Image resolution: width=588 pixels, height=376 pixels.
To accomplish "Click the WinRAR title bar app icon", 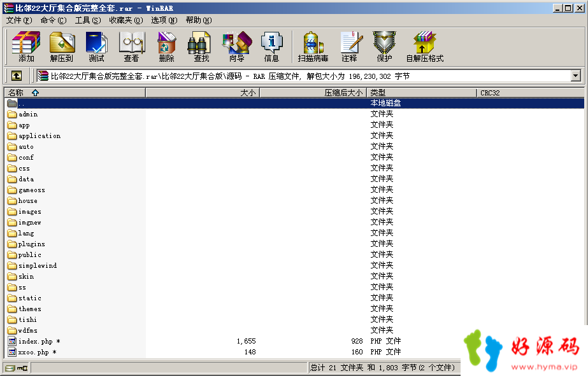I will click(8, 8).
